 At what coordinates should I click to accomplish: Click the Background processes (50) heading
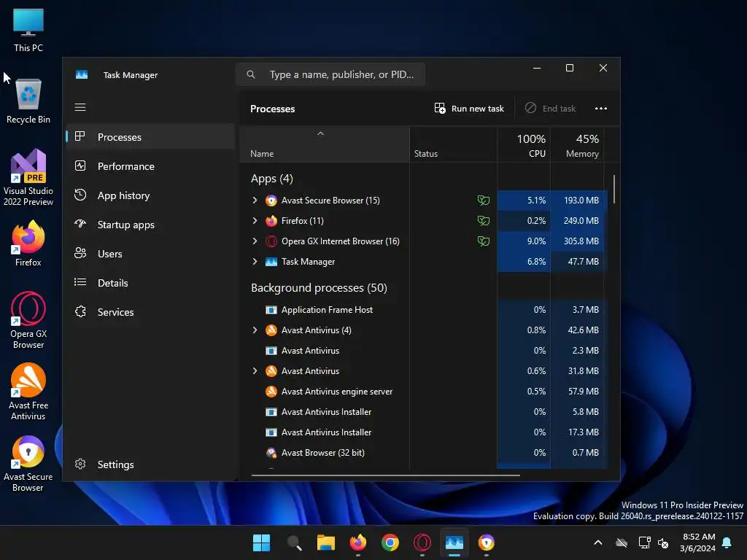319,288
